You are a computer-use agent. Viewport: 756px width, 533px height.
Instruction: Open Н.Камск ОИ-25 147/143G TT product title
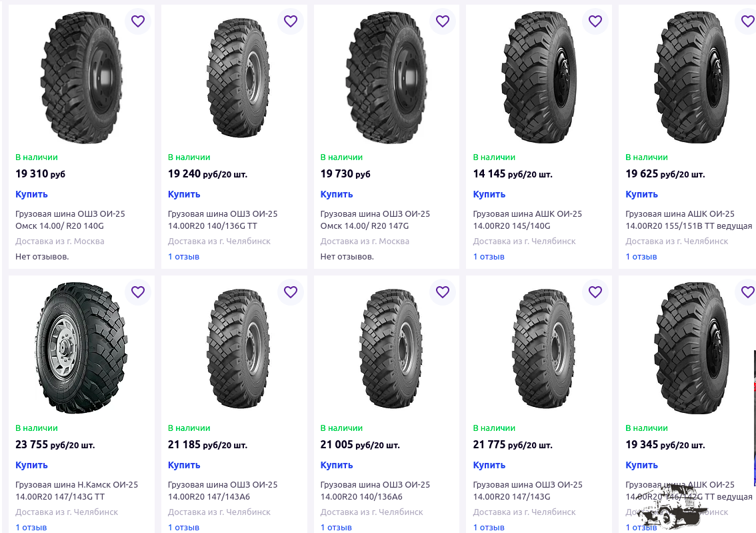(x=77, y=490)
